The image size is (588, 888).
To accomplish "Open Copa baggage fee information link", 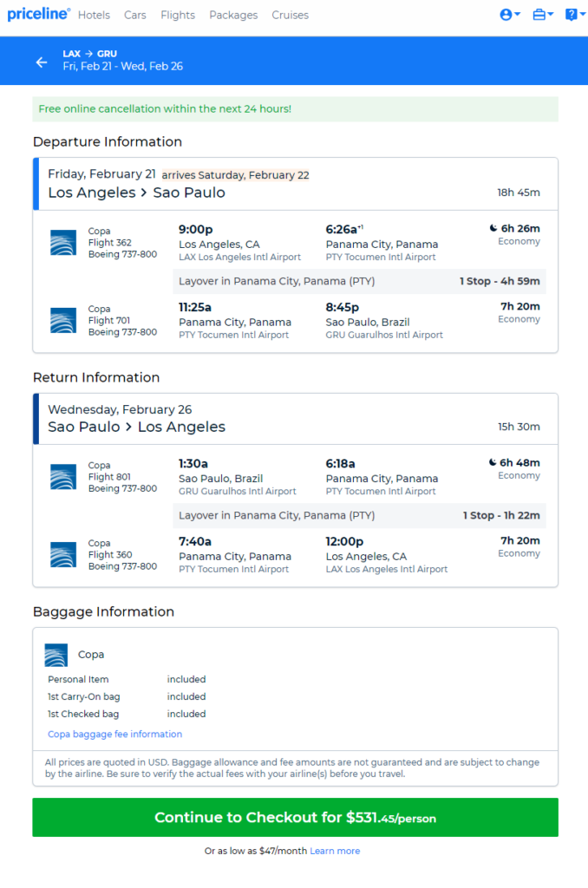I will [x=115, y=734].
